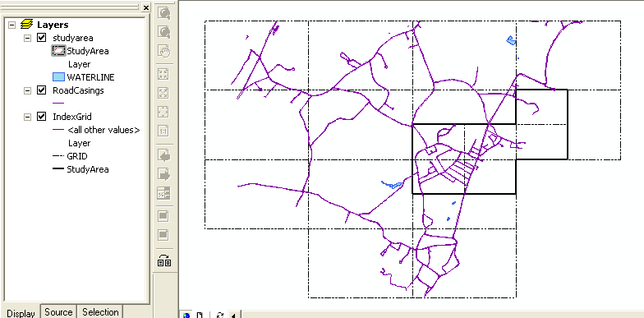This screenshot has height=318, width=644.
Task: Click the StudyArea label under studyarea layer
Action: pyautogui.click(x=88, y=51)
